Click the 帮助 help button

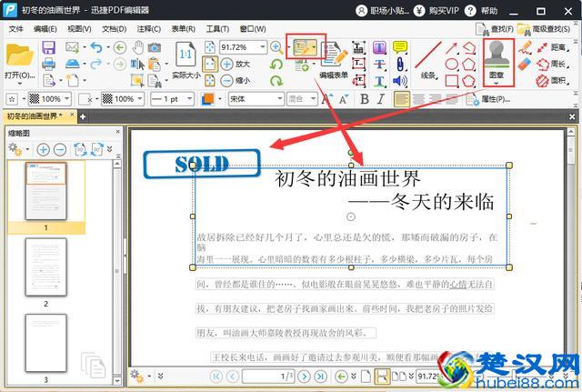pyautogui.click(x=481, y=10)
